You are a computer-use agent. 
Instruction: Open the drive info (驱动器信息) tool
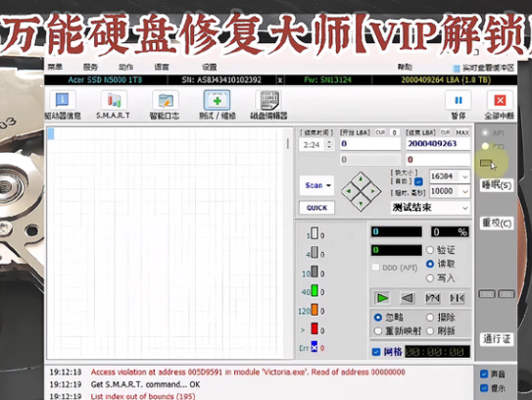coord(63,100)
